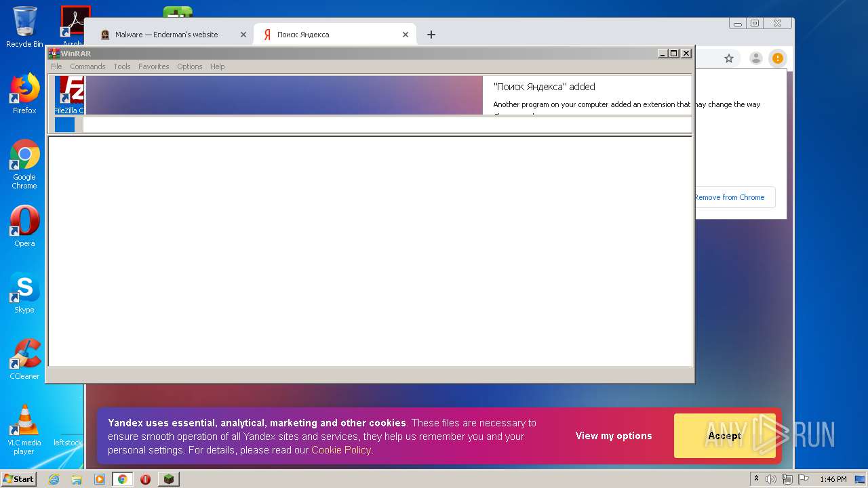Viewport: 868px width, 488px height.
Task: Switch to the Malware — Enderman's website tab
Action: [167, 35]
